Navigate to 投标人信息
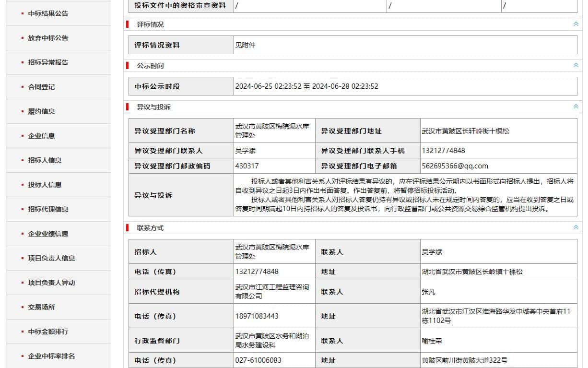This screenshot has height=368, width=588. (45, 185)
